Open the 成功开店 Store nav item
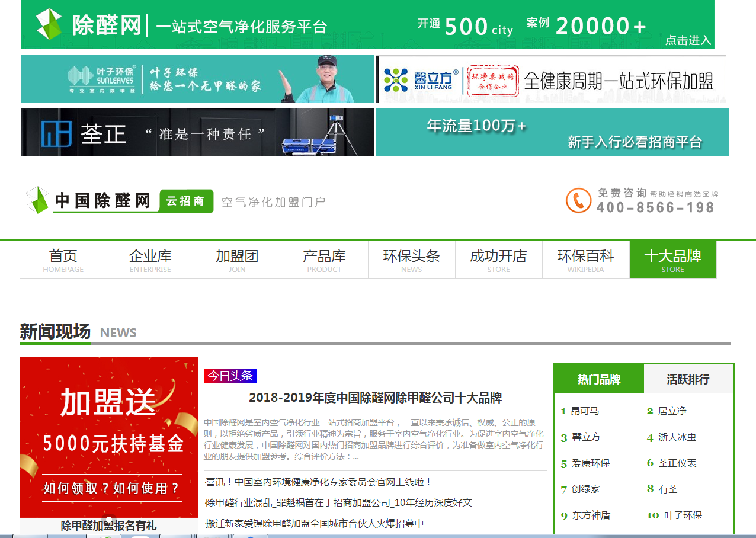Image resolution: width=756 pixels, height=538 pixels. 499,260
